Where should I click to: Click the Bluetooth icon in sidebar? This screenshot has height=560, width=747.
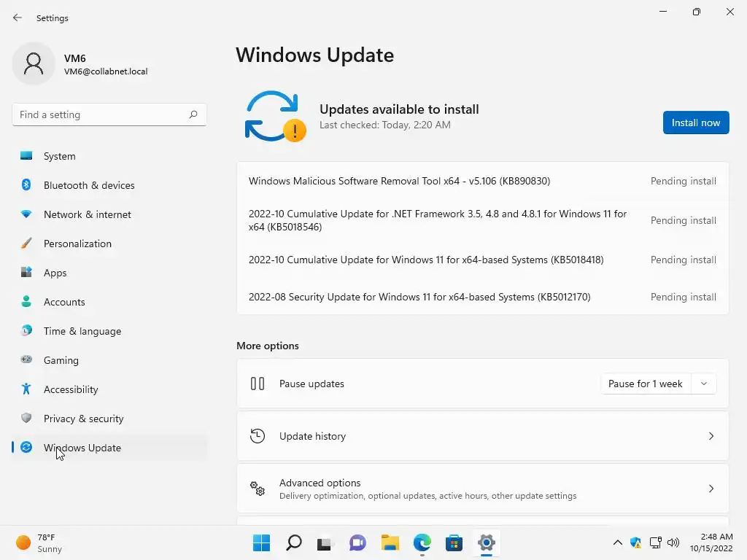click(x=26, y=184)
